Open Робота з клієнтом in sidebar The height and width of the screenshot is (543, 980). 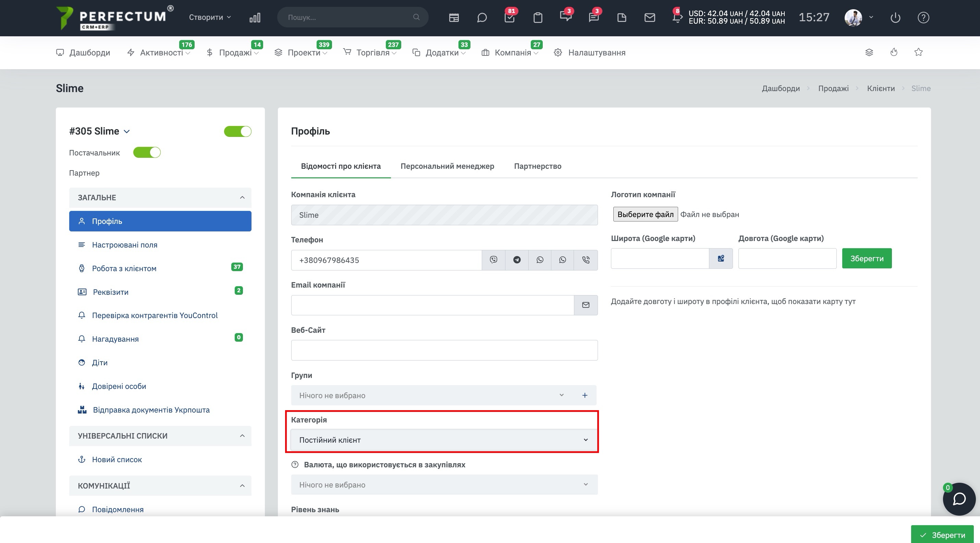pyautogui.click(x=160, y=268)
